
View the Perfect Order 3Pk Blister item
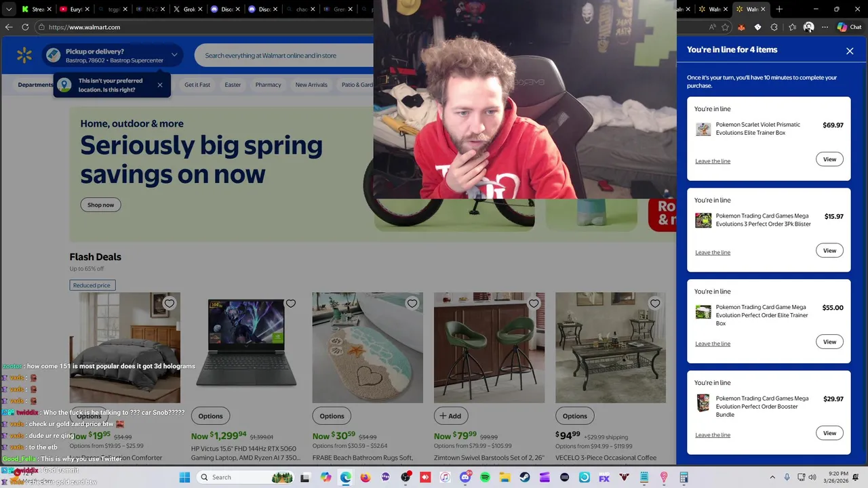[829, 251]
